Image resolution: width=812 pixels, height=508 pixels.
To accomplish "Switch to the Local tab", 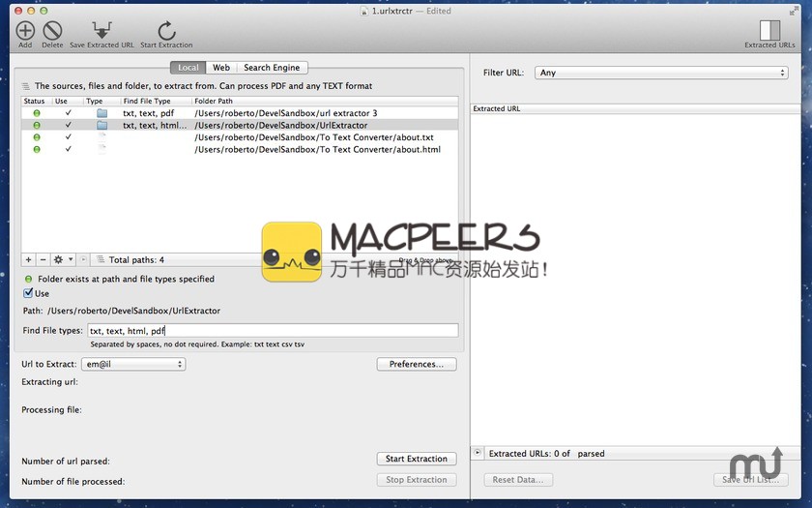I will click(188, 68).
